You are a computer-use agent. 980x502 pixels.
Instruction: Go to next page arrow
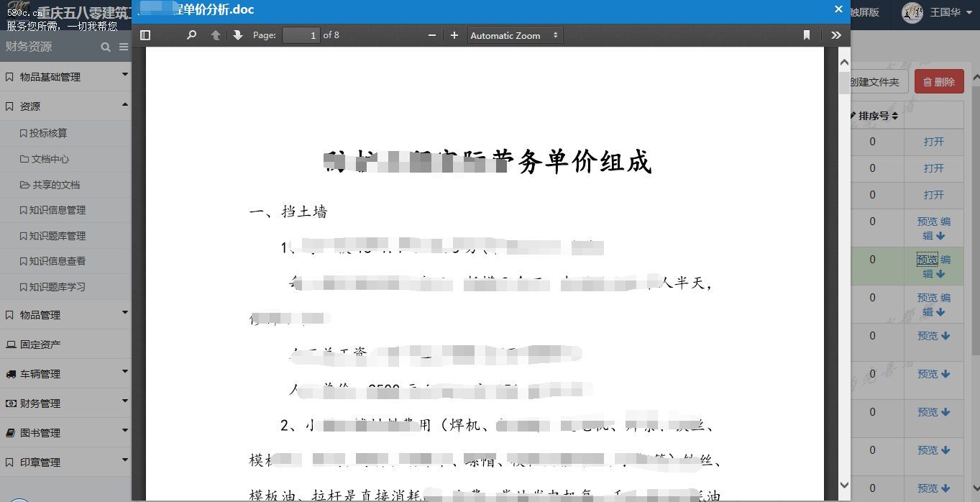[x=238, y=35]
